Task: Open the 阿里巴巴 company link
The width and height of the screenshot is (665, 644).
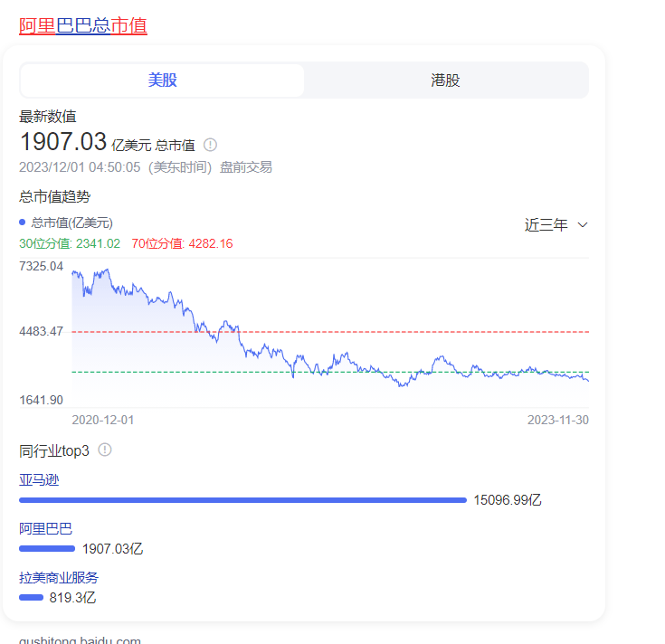Action: [x=45, y=529]
